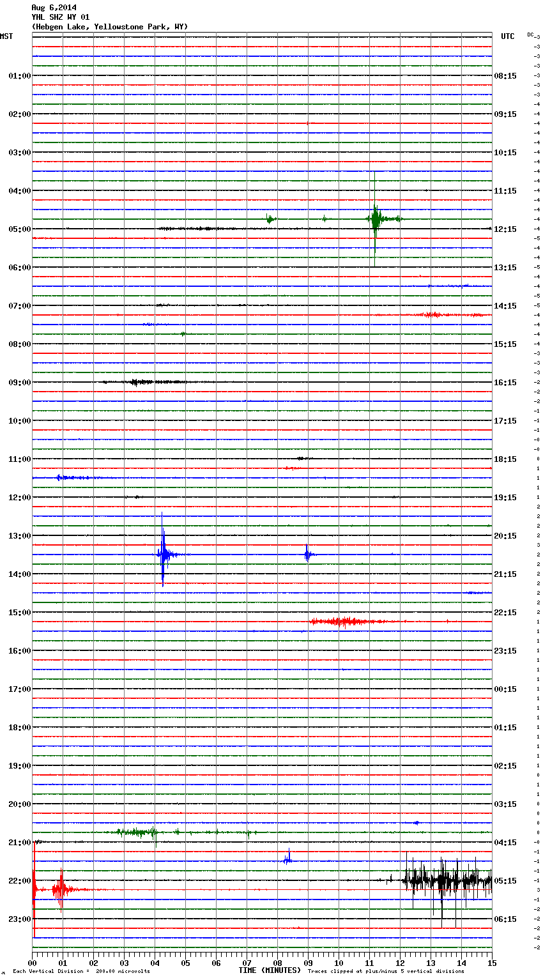543x980 pixels.
Task: Select the 23:00 MST hour label
Action: [x=19, y=919]
